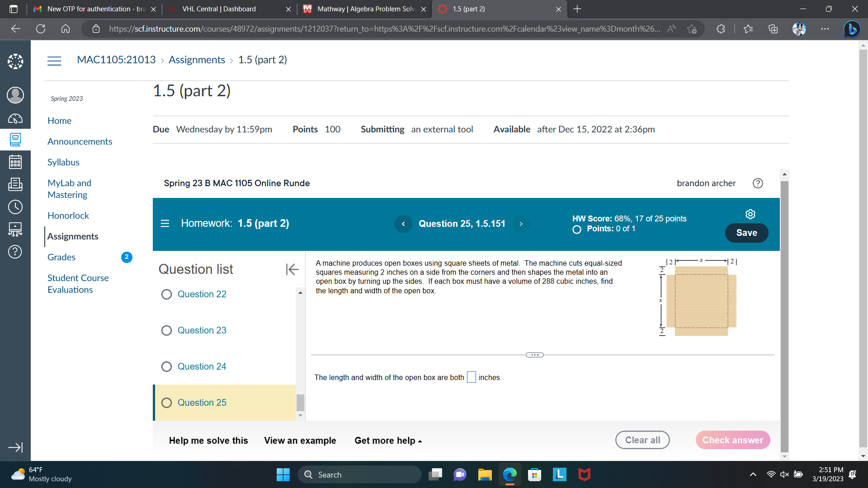Expand the Get more help menu
868x488 pixels.
point(388,441)
